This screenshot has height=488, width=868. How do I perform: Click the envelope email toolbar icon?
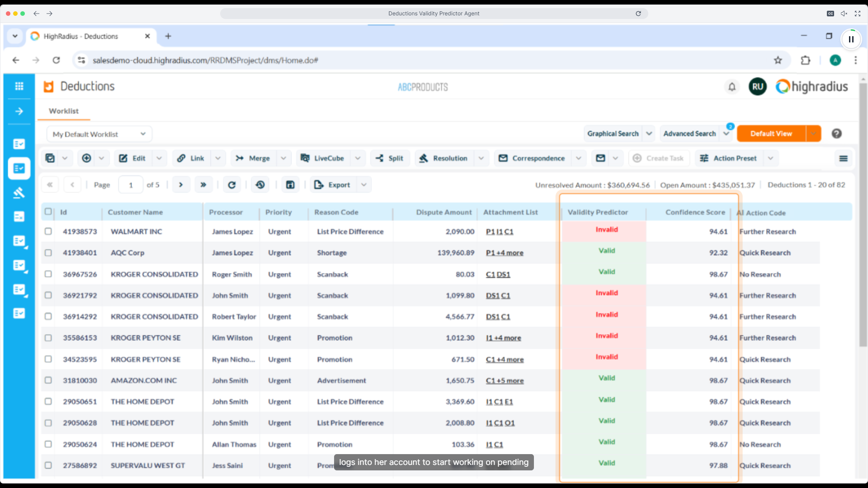coord(600,158)
